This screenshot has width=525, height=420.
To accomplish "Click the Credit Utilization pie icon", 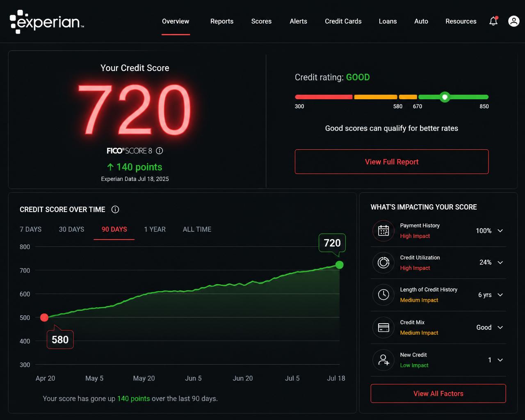I will [383, 262].
